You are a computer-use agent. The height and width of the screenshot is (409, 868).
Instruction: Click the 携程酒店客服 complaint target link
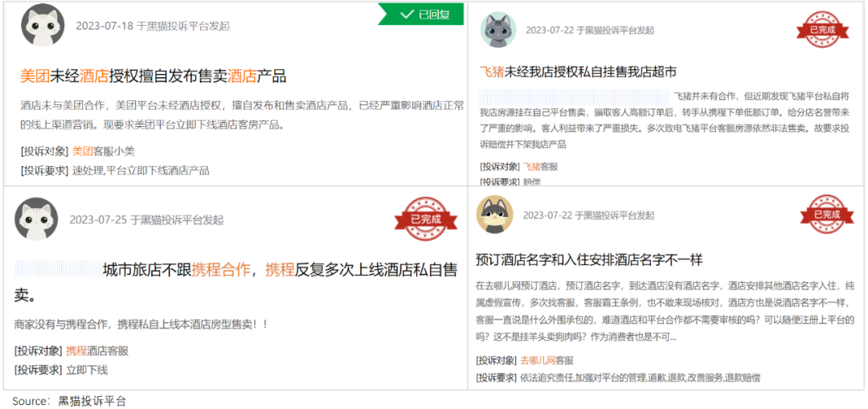97,350
